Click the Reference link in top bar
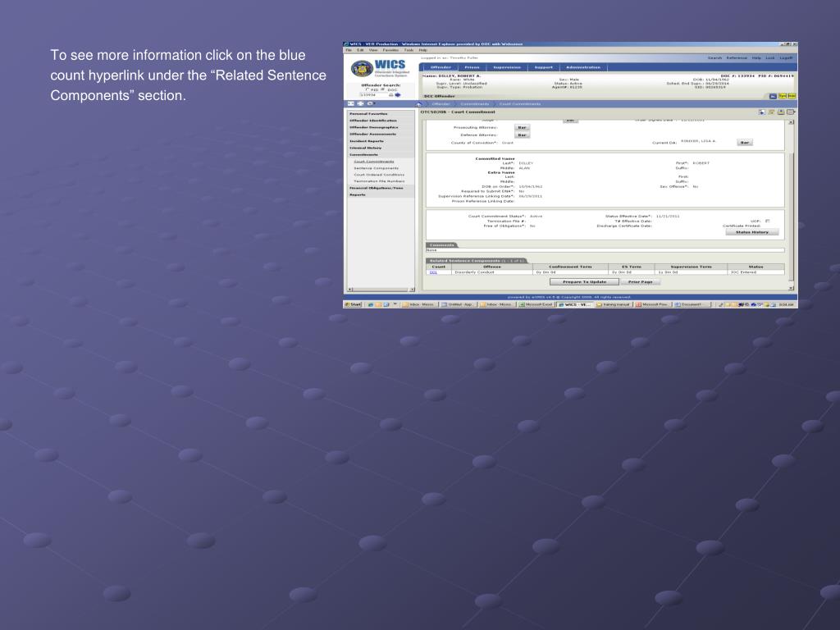This screenshot has width=840, height=630. (x=737, y=58)
